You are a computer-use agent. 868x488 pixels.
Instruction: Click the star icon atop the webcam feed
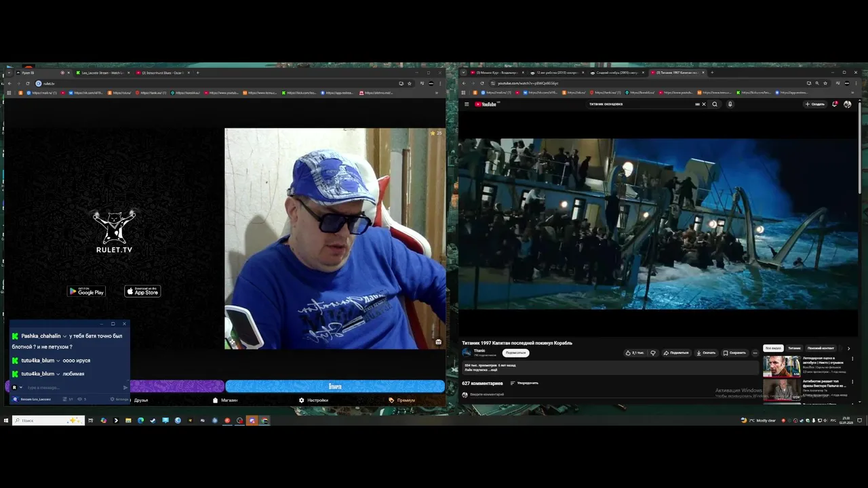tap(432, 133)
